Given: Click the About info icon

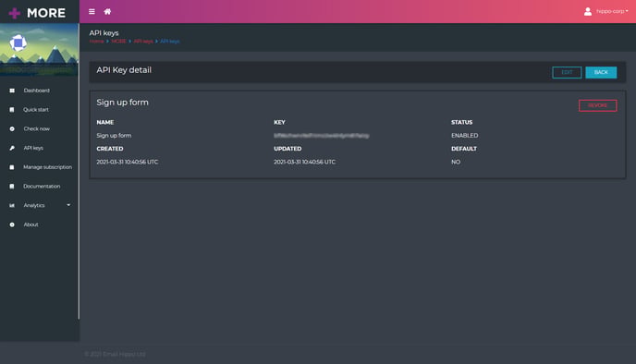Looking at the screenshot, I should click(12, 224).
